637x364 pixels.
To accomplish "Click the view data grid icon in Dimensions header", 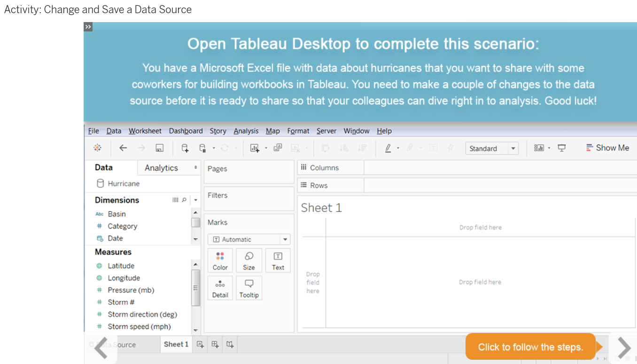I will tap(175, 200).
